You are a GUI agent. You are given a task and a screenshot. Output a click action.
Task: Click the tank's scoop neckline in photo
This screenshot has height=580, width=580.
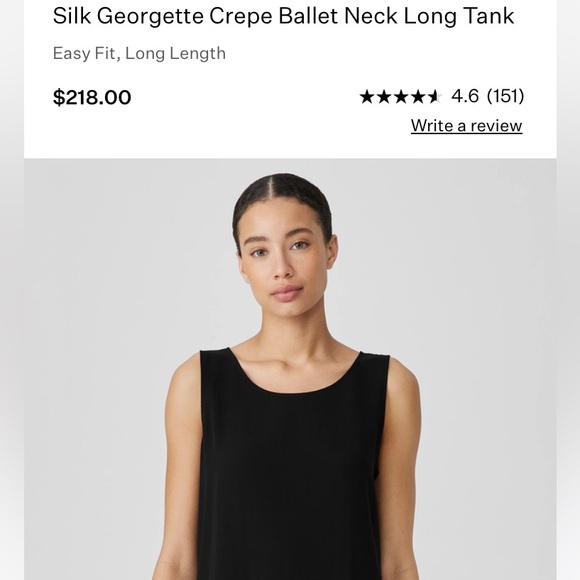(294, 375)
